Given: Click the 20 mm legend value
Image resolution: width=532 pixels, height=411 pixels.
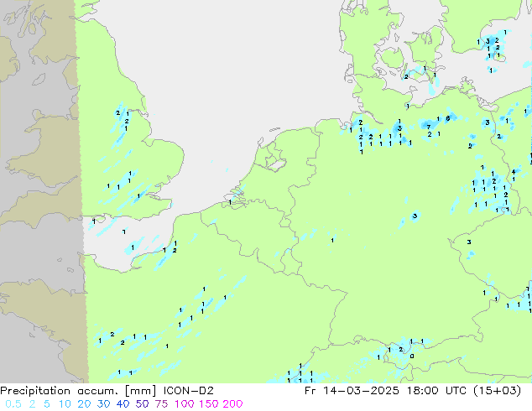Looking at the screenshot, I should tap(84, 404).
